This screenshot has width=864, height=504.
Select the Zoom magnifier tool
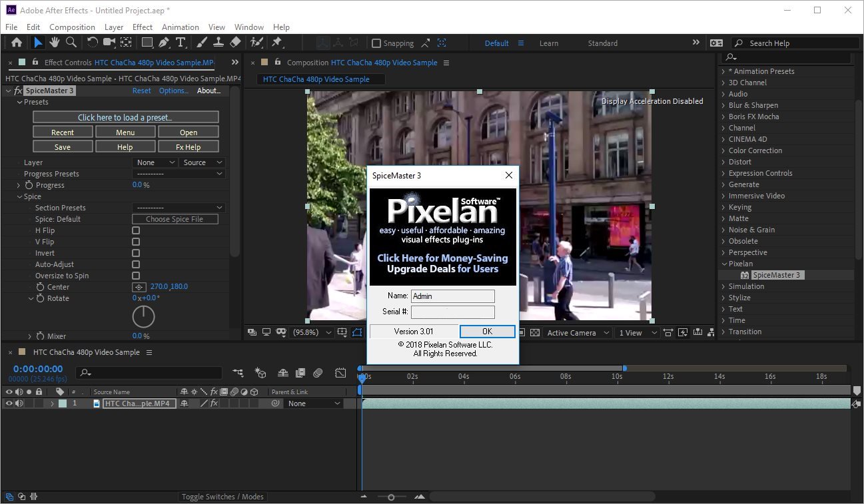[71, 43]
